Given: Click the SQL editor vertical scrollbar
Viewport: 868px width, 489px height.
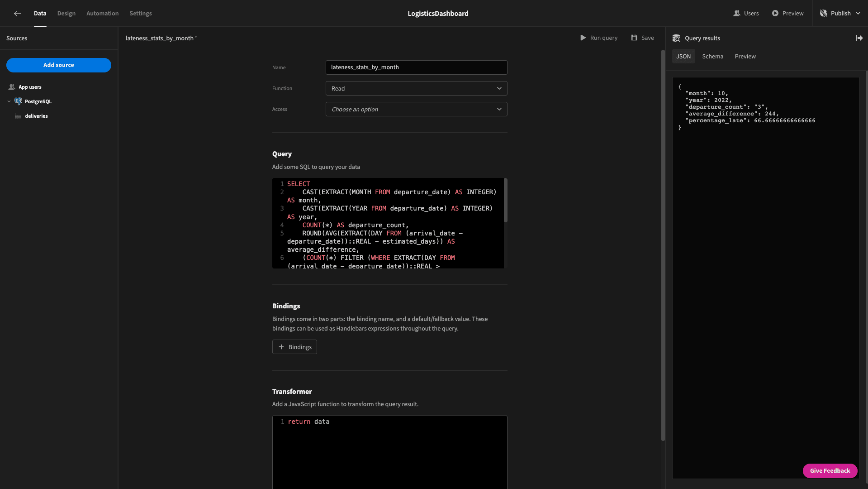Looking at the screenshot, I should pos(506,201).
